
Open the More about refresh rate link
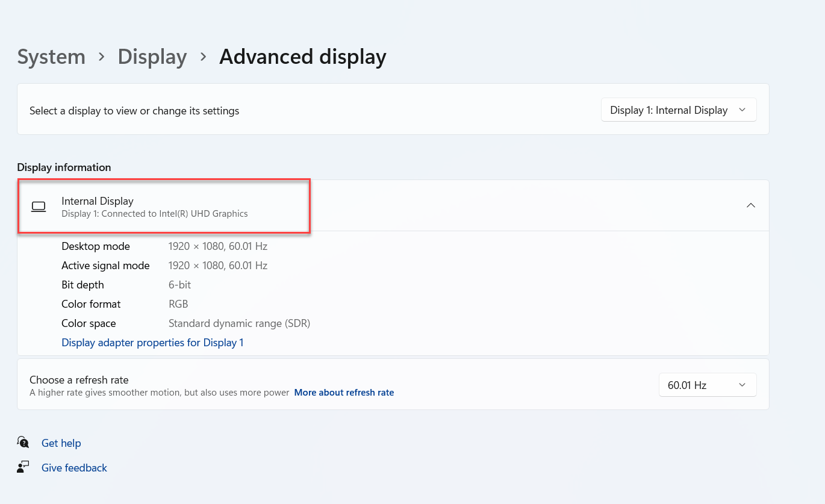344,393
